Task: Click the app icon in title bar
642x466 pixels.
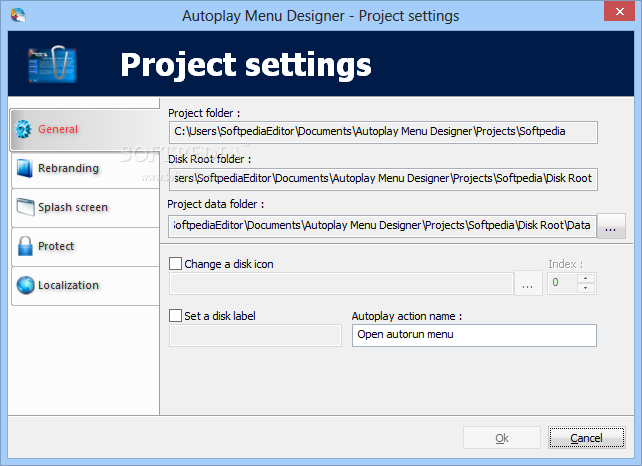Action: (x=18, y=15)
